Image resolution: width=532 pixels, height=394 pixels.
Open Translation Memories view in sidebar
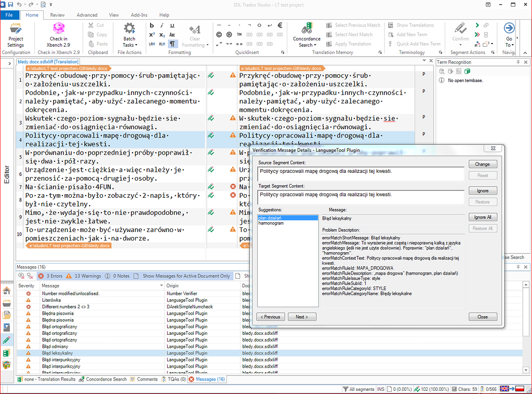pos(7,353)
